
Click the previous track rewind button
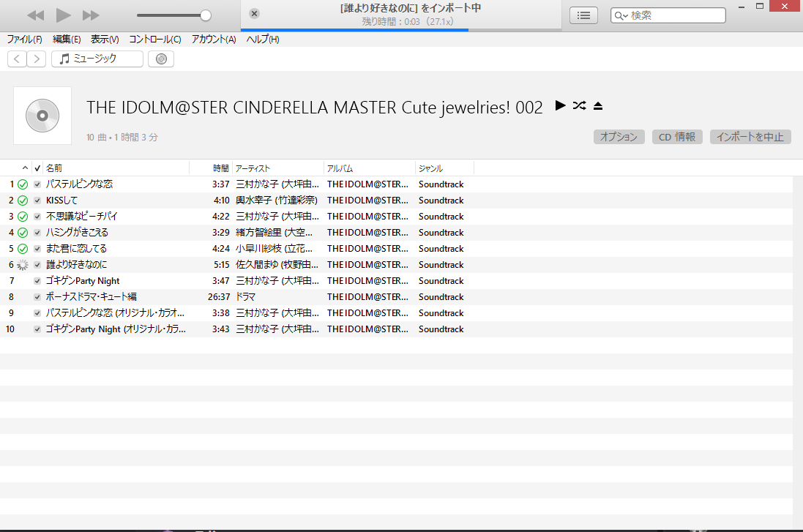(35, 15)
